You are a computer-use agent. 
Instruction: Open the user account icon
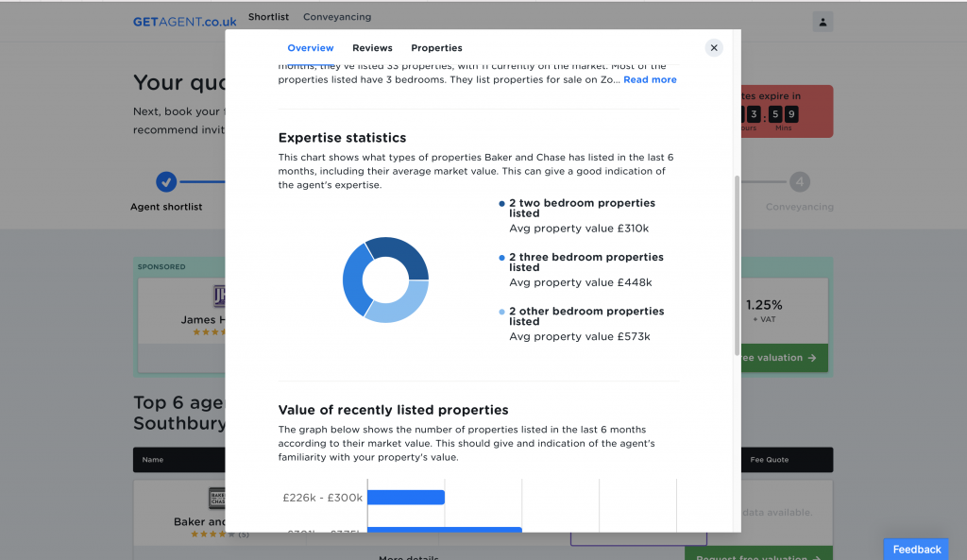[x=823, y=22]
